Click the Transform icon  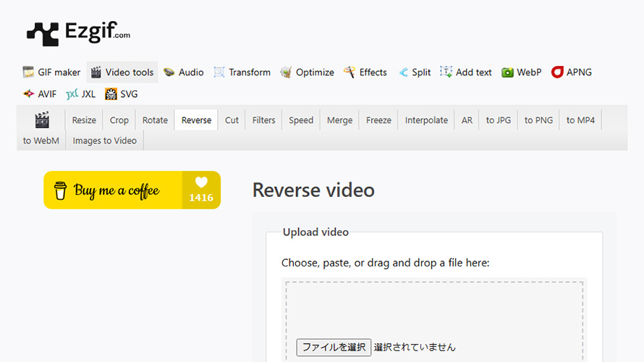point(219,72)
